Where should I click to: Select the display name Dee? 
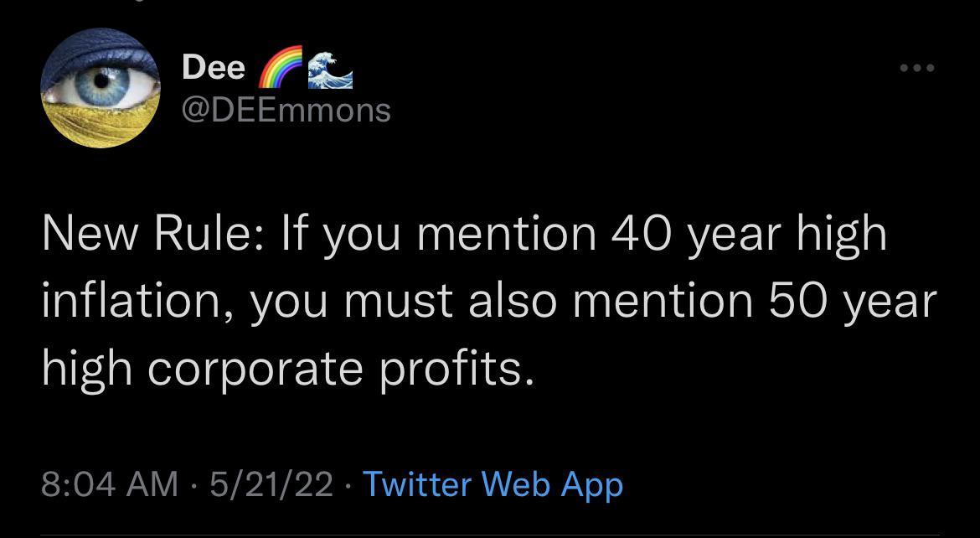(x=212, y=65)
